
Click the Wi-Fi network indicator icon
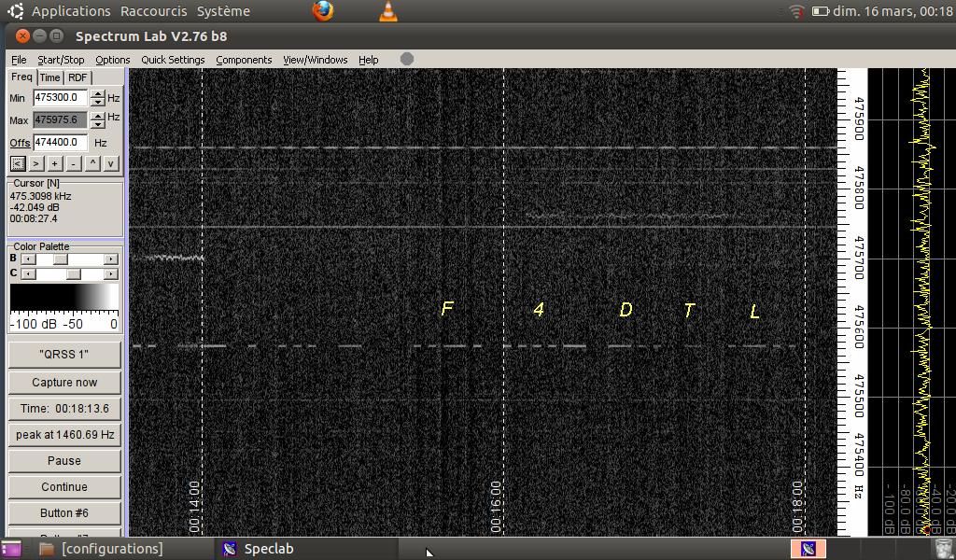point(796,11)
